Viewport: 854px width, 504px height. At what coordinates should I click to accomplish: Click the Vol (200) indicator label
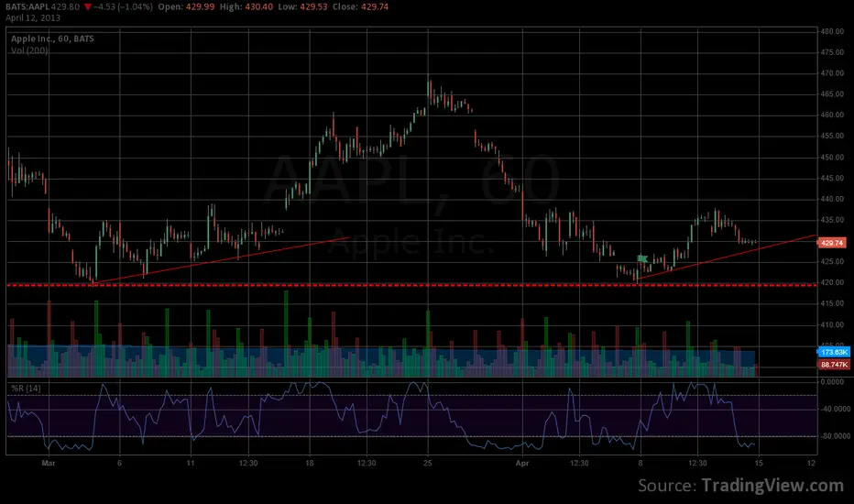[x=29, y=50]
